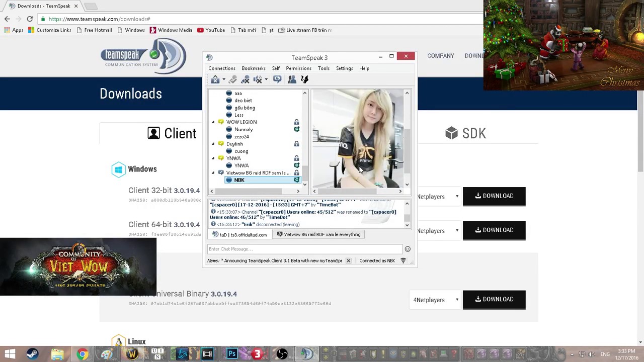Click the info panel vertical scrollbar
644x362 pixels.
click(x=407, y=139)
